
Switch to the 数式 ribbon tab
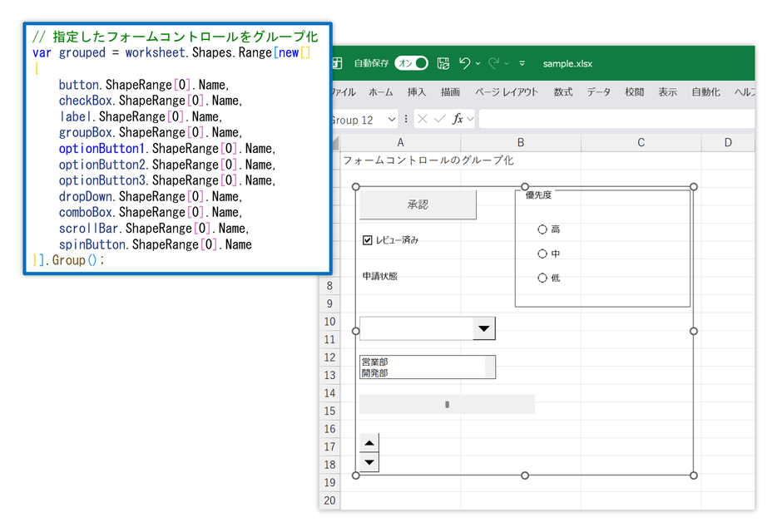563,91
